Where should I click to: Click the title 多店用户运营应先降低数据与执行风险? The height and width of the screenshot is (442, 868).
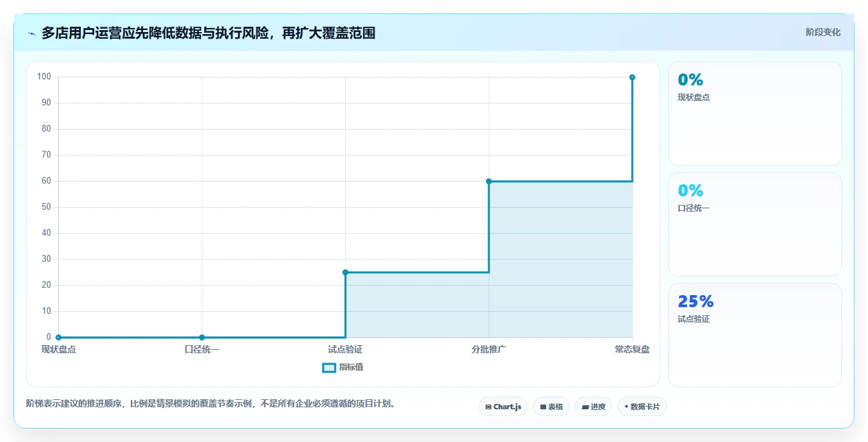tap(208, 33)
